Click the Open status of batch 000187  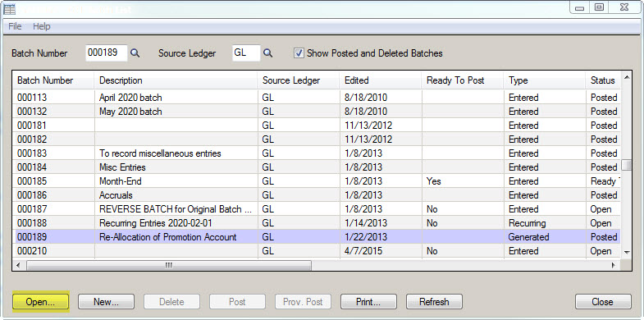tap(601, 209)
